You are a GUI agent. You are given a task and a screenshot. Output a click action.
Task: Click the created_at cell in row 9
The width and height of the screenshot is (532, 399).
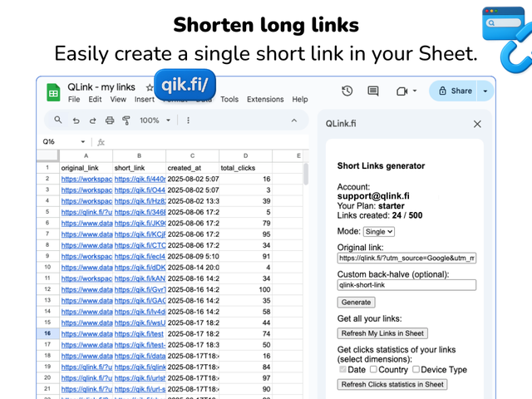pyautogui.click(x=192, y=257)
